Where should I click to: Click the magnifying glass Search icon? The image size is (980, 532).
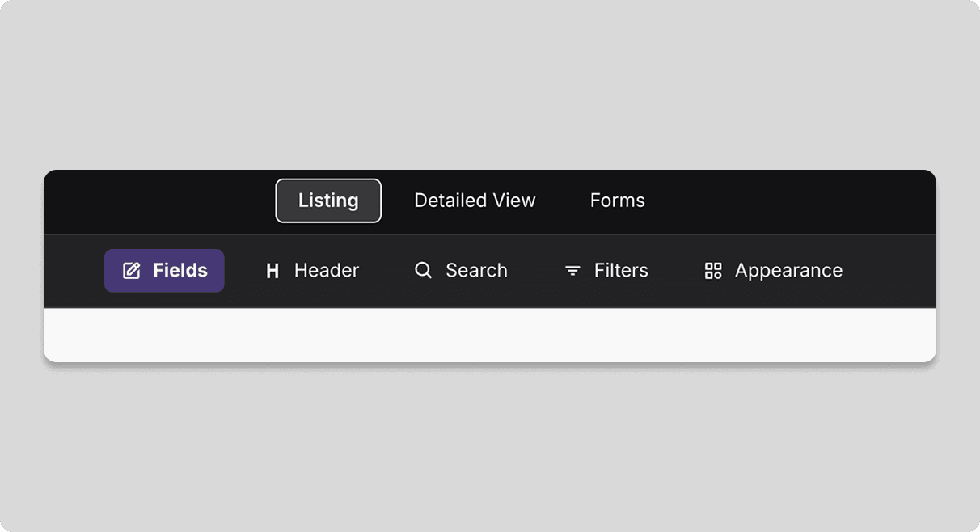pyautogui.click(x=423, y=270)
